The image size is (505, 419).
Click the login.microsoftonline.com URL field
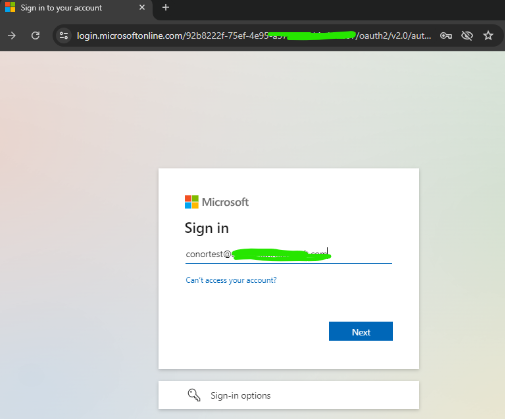click(253, 36)
